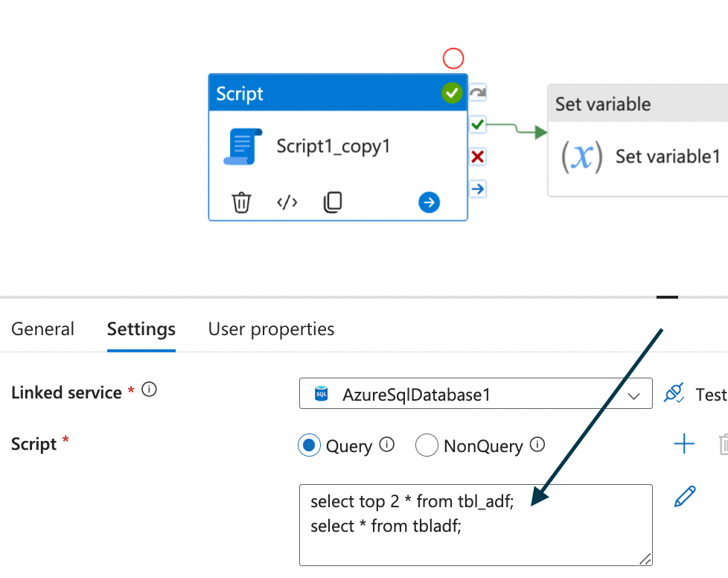
Task: Select the on-failure red X connector
Action: pyautogui.click(x=477, y=156)
